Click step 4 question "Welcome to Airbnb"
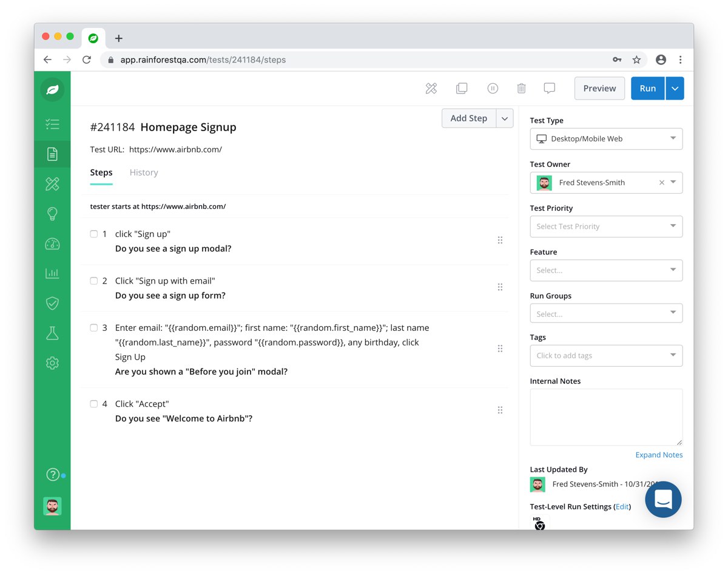This screenshot has width=728, height=575. (x=184, y=419)
